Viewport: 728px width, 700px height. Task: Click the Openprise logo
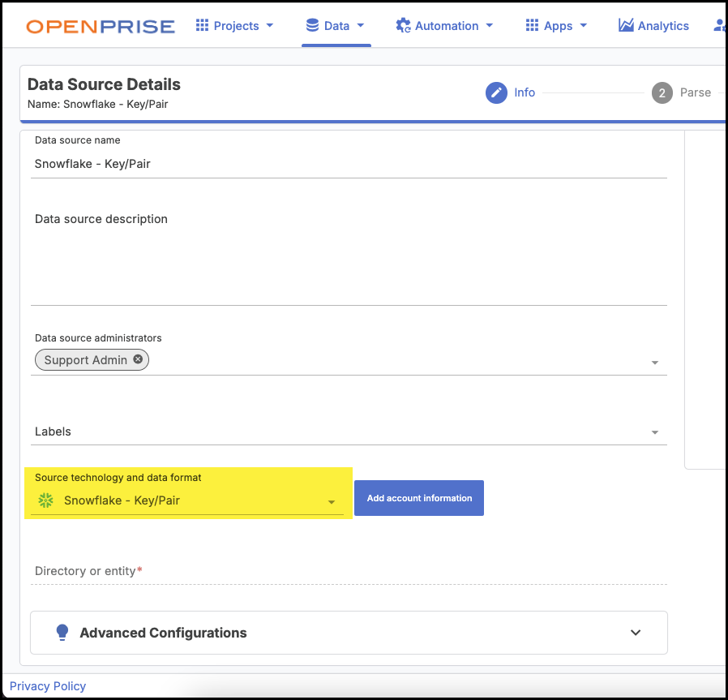(101, 27)
